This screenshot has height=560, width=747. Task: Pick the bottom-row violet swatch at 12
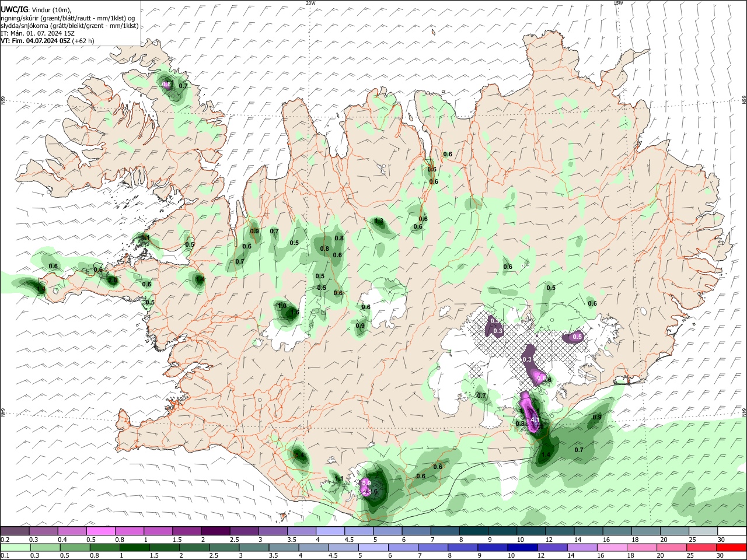552,548
